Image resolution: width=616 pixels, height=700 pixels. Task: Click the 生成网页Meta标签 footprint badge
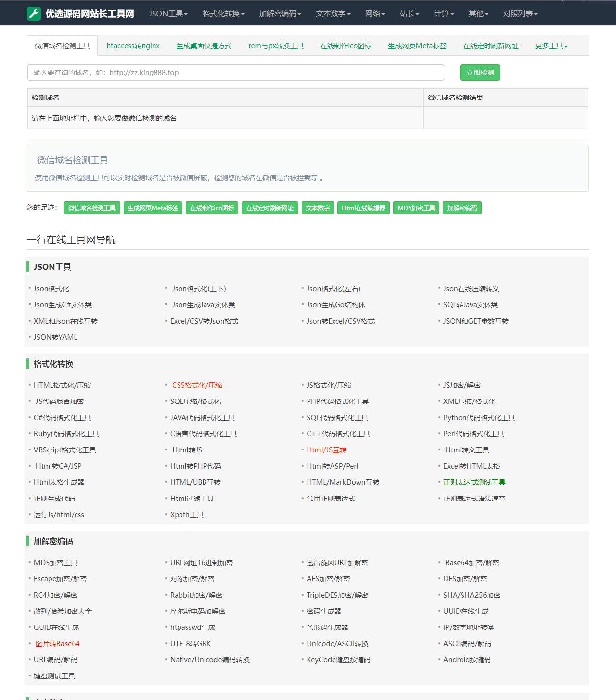coord(153,208)
